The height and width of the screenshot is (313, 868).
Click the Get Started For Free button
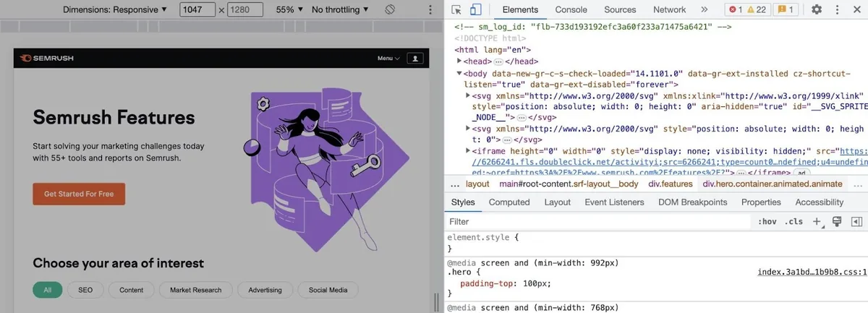coord(79,194)
